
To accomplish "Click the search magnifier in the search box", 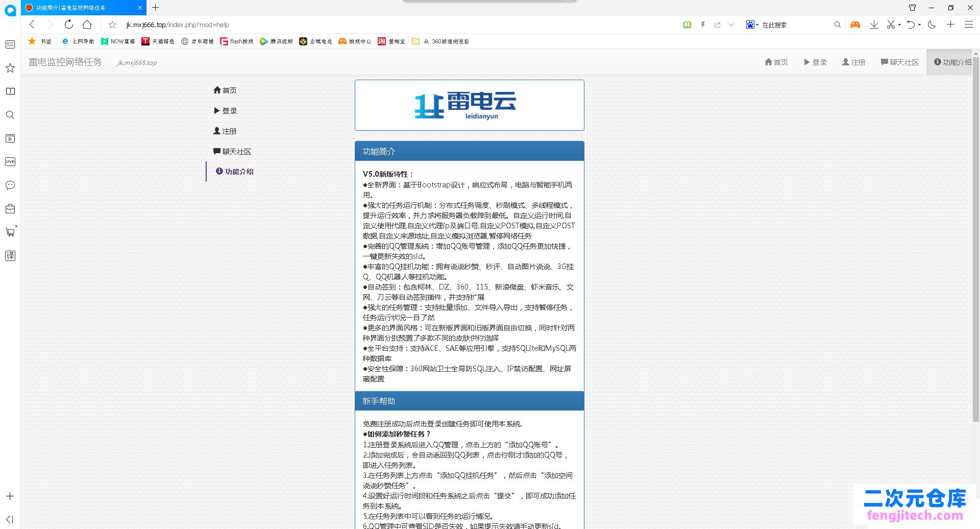I will pyautogui.click(x=837, y=25).
